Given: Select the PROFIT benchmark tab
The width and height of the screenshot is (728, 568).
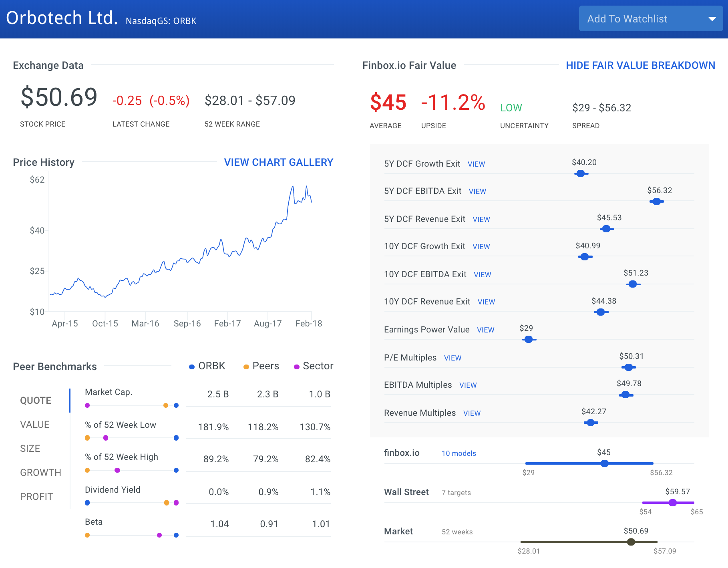Looking at the screenshot, I should (x=36, y=497).
